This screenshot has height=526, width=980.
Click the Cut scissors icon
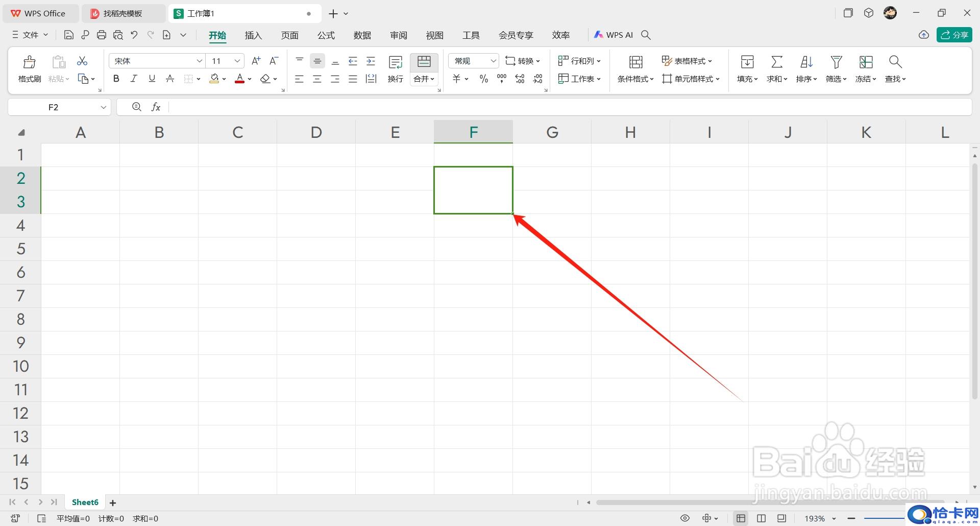(82, 61)
